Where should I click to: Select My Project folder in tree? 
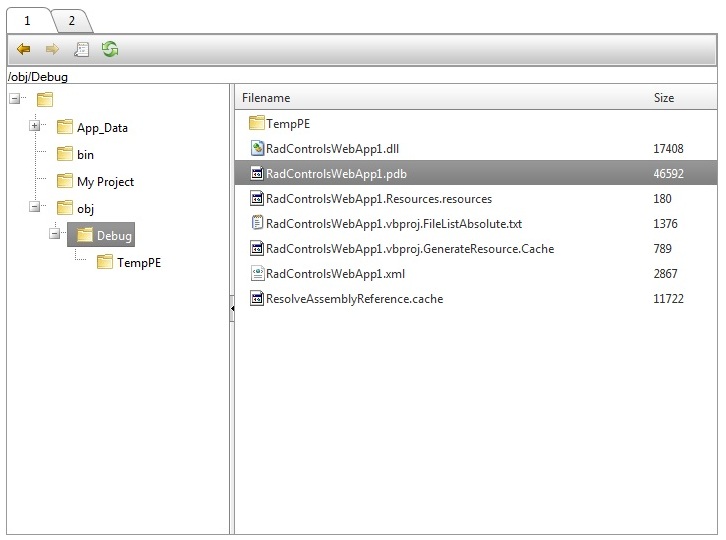click(105, 182)
